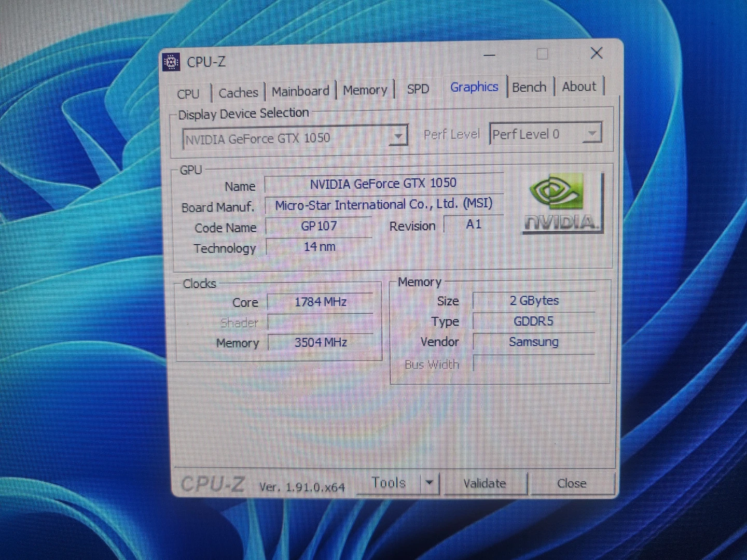Click the empty Bus Width field
747x560 pixels.
tap(534, 363)
